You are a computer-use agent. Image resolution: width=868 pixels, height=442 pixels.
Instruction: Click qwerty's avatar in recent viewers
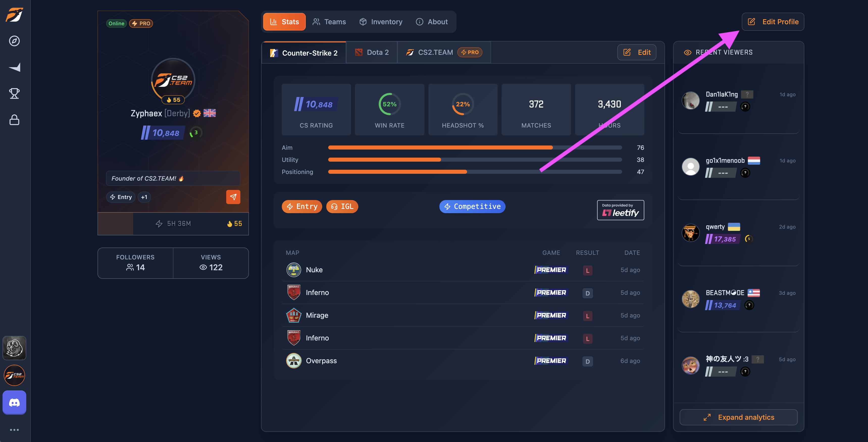(x=691, y=233)
